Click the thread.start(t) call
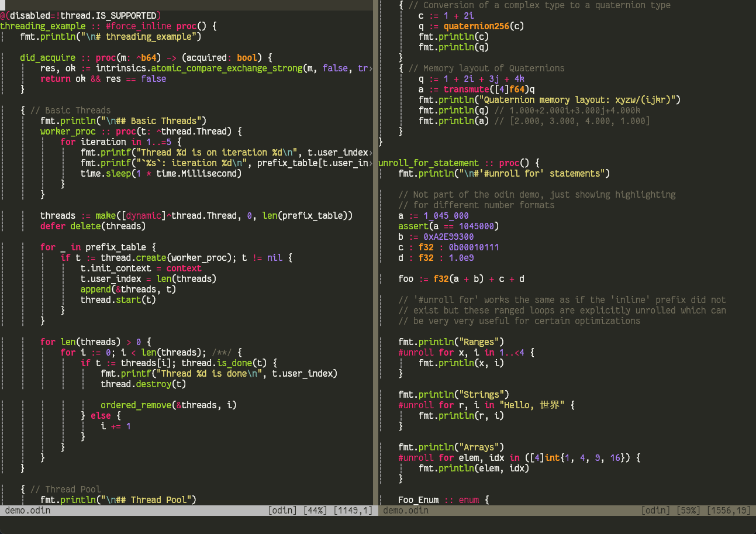The height and width of the screenshot is (534, 756). (x=118, y=299)
